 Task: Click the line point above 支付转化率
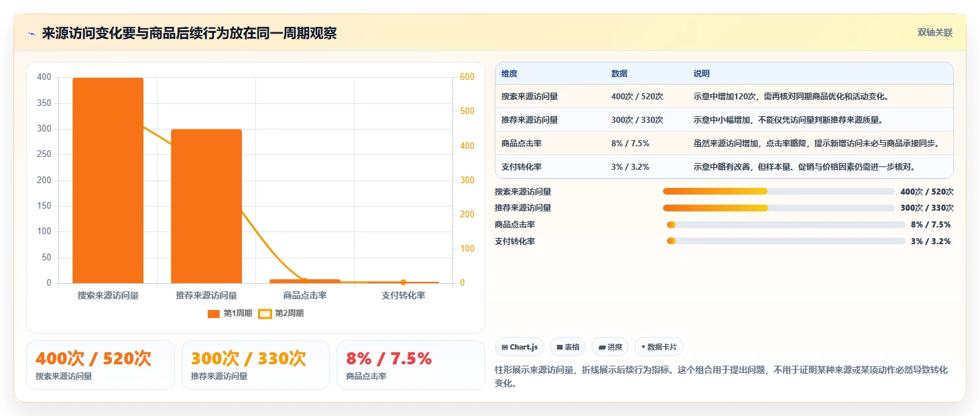point(403,282)
